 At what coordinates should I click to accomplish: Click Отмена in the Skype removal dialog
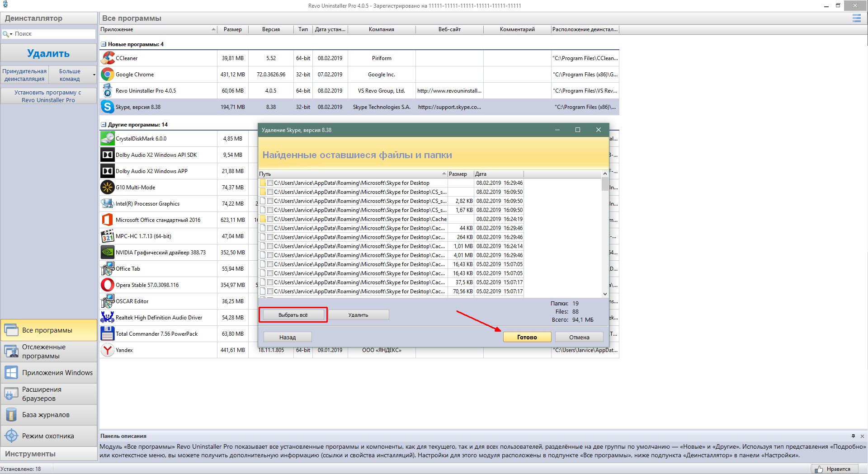579,337
